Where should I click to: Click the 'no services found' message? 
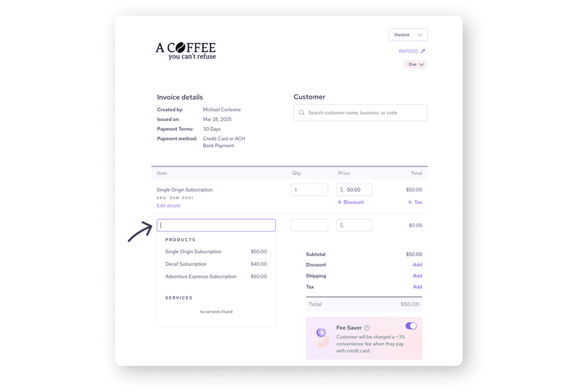[216, 312]
